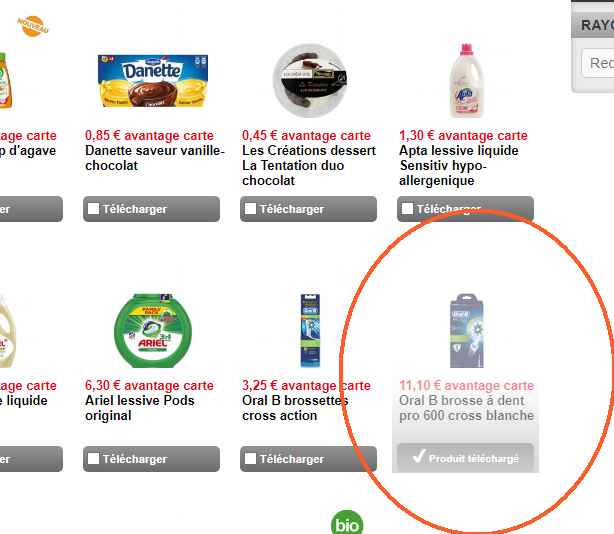Screen dimensions: 614x534
Task: Open the La Tentation duo chocolat image
Action: tap(310, 81)
